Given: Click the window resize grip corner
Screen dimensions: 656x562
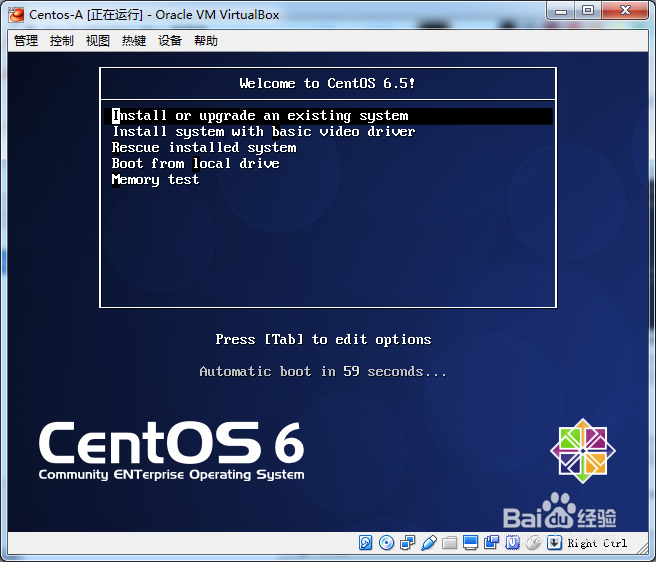Looking at the screenshot, I should (643, 548).
